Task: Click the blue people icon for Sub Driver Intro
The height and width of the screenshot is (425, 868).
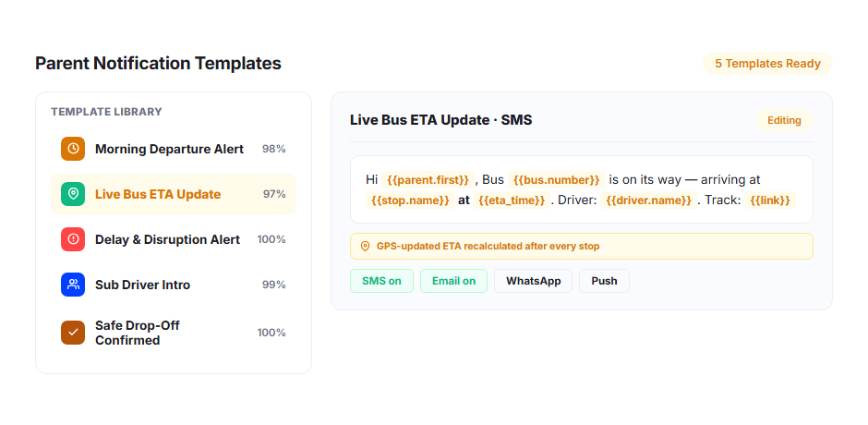Action: point(73,285)
